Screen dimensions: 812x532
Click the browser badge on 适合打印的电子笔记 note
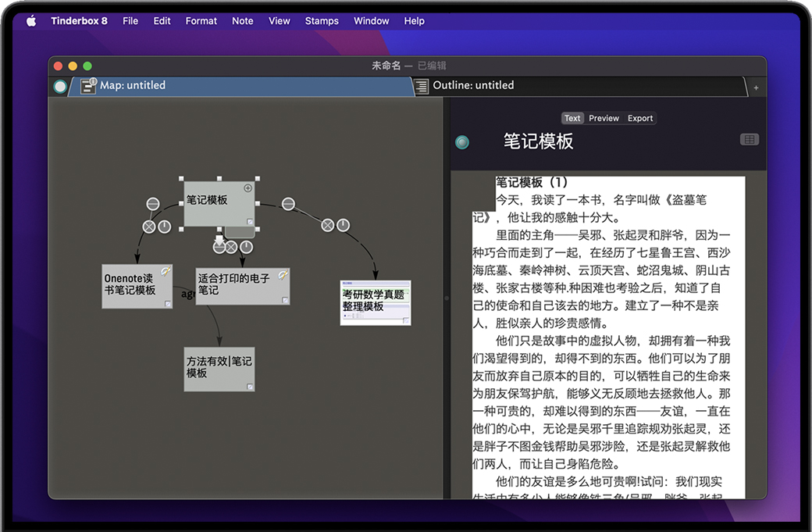point(283,275)
